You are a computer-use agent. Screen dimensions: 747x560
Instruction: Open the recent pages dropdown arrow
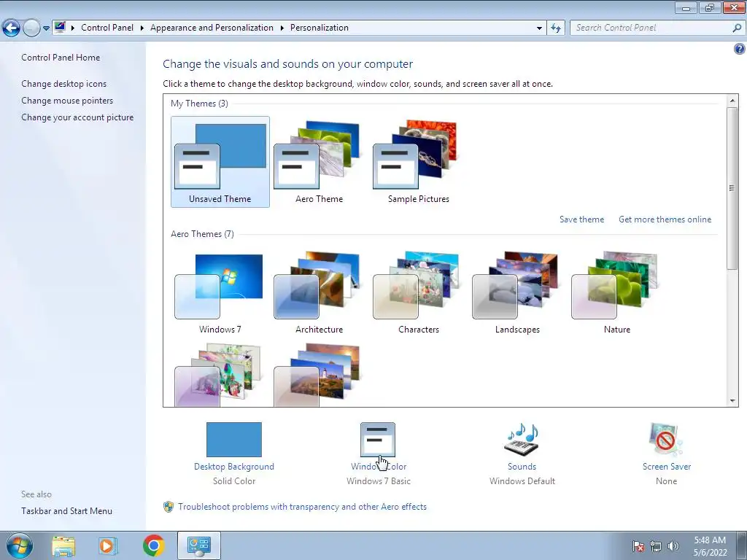point(46,28)
